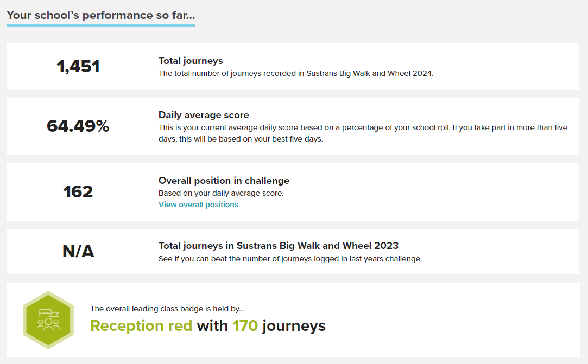Click the 170 journeys count in green
The width and height of the screenshot is (588, 364).
pyautogui.click(x=245, y=326)
